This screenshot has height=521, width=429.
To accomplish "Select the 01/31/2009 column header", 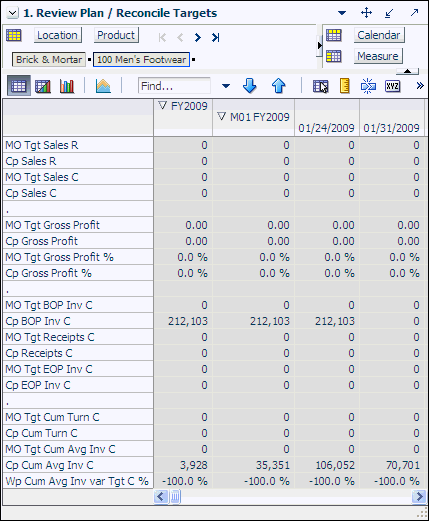I will [392, 128].
